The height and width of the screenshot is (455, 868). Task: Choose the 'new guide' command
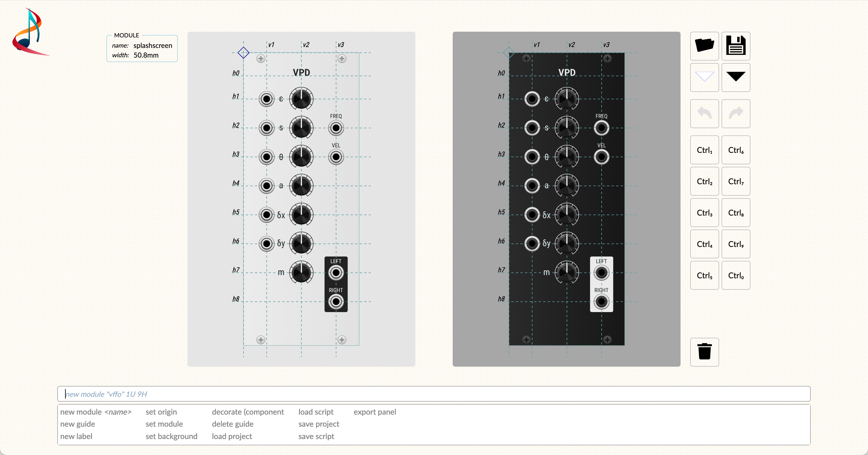77,424
